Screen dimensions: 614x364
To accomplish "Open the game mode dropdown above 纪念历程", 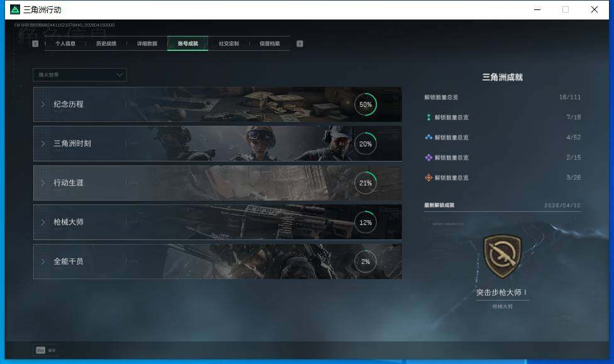I will point(80,75).
